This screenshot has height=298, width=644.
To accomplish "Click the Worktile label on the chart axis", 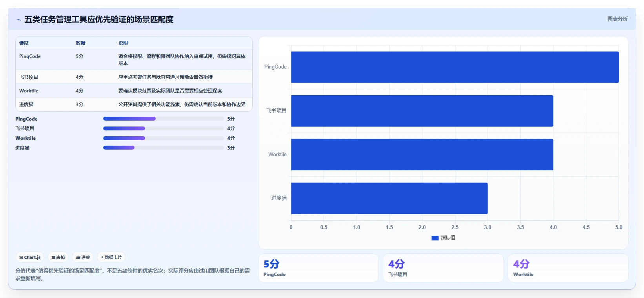I will 277,155.
